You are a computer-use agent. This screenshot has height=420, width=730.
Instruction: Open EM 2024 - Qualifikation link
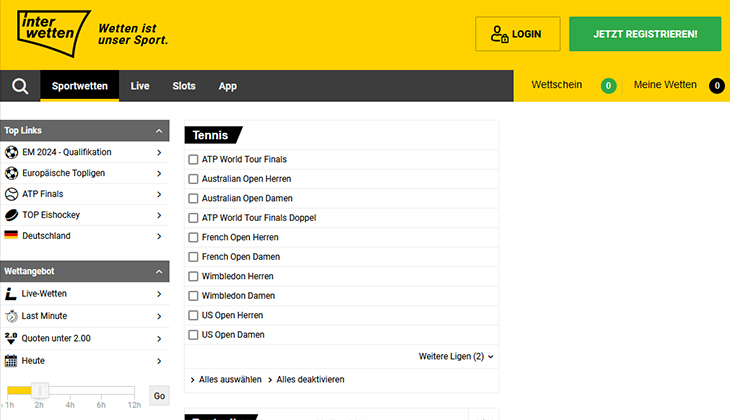point(67,152)
